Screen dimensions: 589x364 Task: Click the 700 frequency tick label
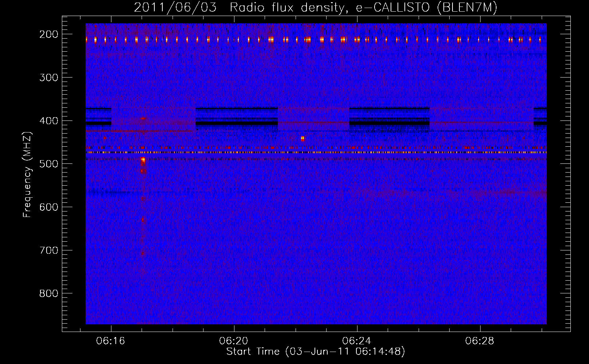[x=48, y=250]
